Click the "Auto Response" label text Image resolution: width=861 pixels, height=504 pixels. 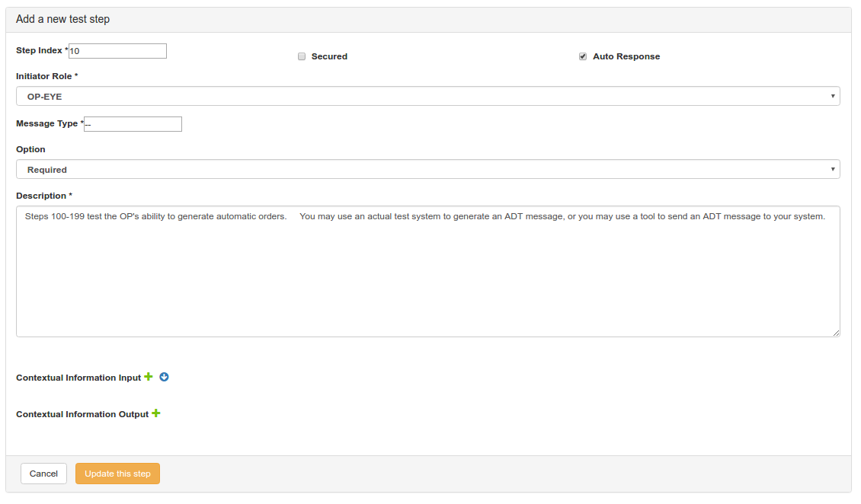[x=626, y=56]
